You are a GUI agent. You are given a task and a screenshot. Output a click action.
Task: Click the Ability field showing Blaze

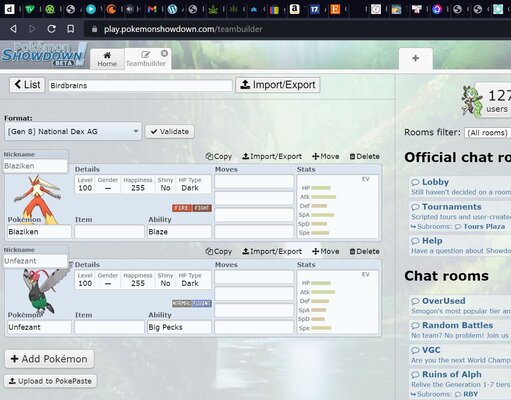coord(179,232)
